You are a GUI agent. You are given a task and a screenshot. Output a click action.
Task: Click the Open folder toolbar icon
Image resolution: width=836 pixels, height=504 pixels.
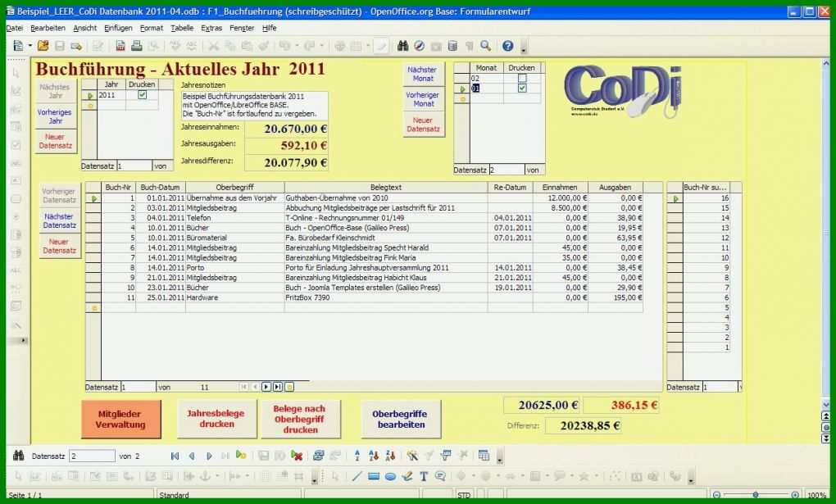(x=43, y=47)
